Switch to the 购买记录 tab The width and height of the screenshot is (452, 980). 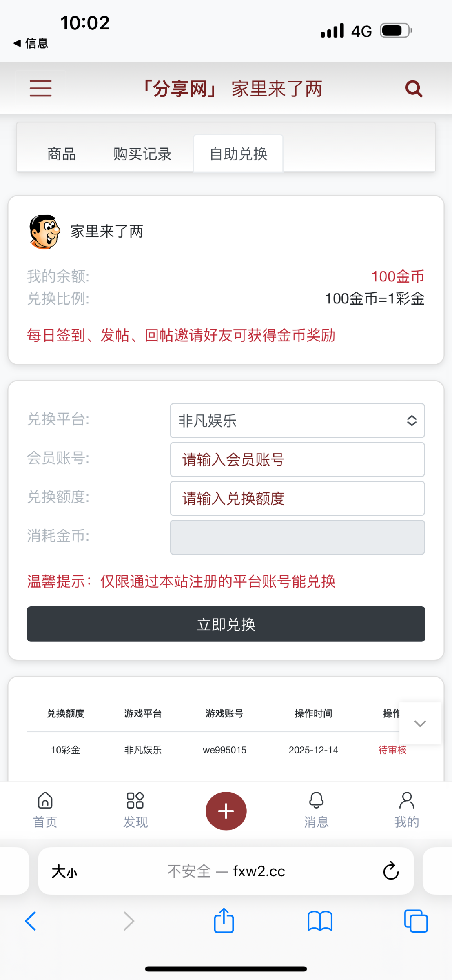(142, 154)
